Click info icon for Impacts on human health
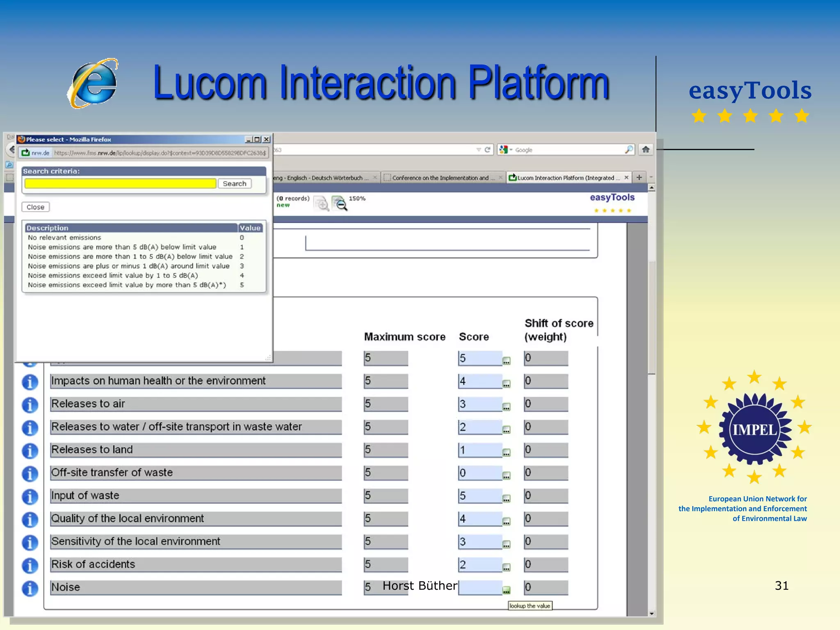 [30, 382]
